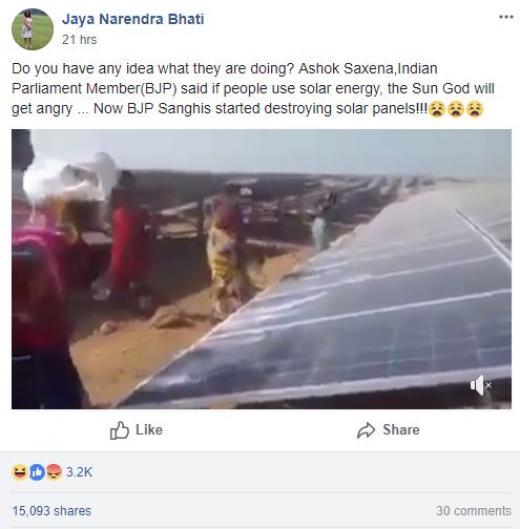Click the Angry reaction icon
This screenshot has width=520, height=529.
(x=54, y=472)
